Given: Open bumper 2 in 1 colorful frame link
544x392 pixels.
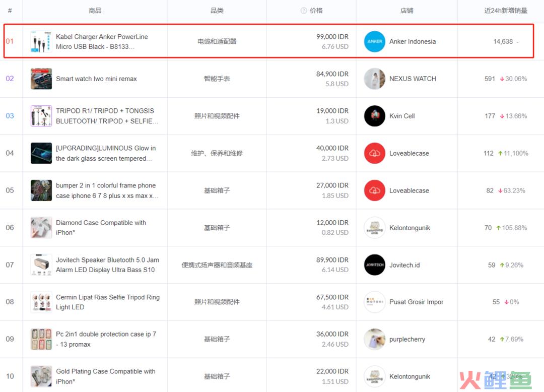Looking at the screenshot, I should [107, 190].
